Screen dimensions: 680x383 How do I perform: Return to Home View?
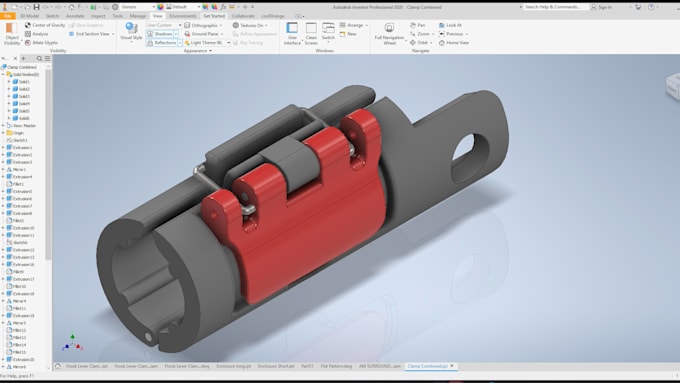pyautogui.click(x=454, y=43)
